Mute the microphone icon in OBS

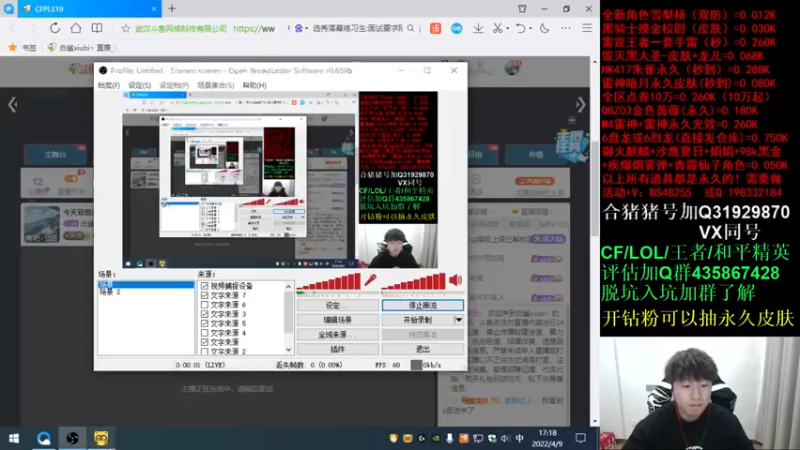[370, 280]
